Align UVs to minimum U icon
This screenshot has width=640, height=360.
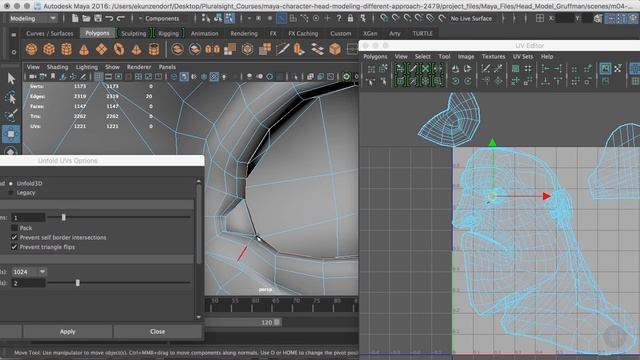tap(545, 69)
